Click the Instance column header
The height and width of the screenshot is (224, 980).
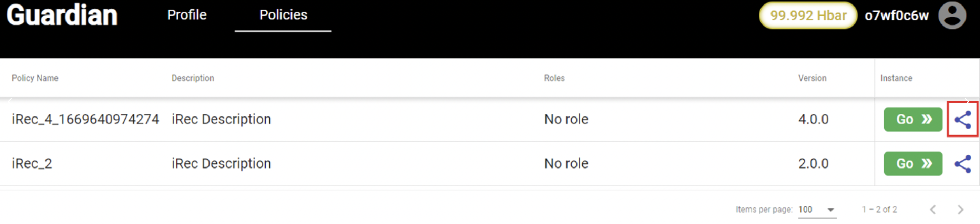(896, 78)
